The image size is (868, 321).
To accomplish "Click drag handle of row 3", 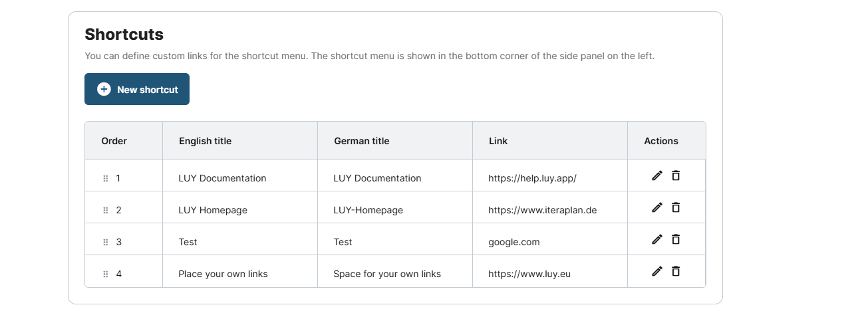I will [x=106, y=243].
